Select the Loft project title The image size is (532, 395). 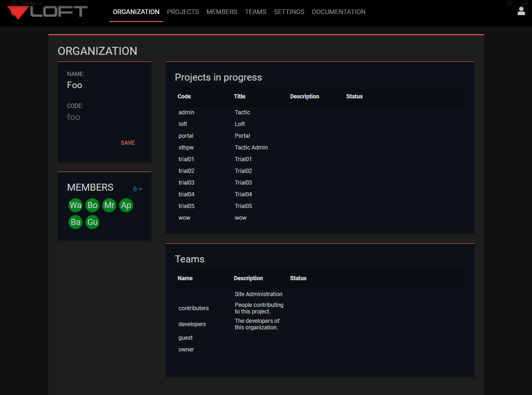(x=240, y=124)
